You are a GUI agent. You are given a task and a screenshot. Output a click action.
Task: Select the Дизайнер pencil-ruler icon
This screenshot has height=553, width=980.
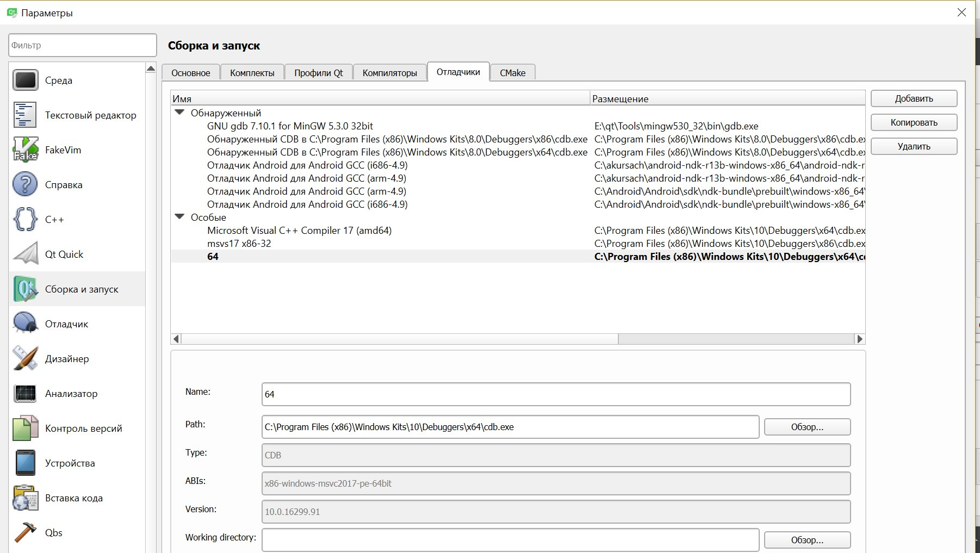tap(26, 359)
